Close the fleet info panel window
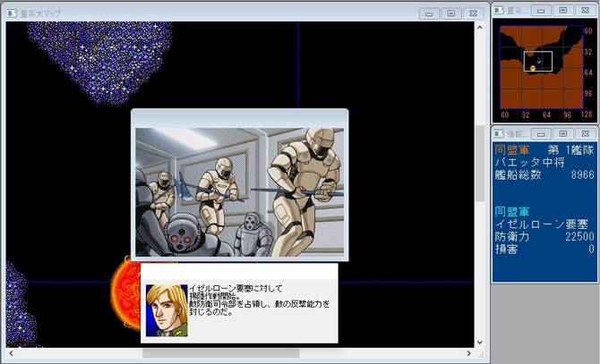 tap(586, 134)
